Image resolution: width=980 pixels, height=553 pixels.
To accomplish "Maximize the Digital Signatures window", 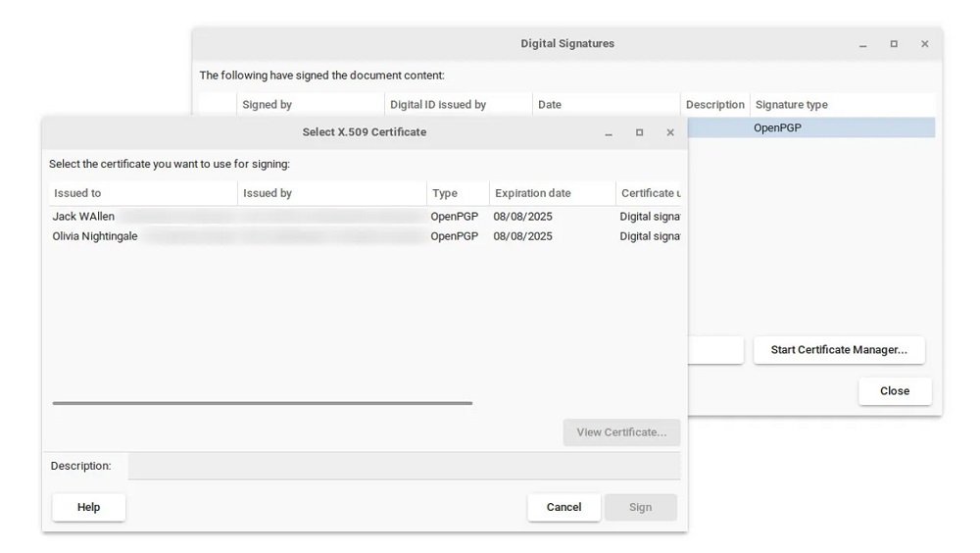I will (x=894, y=44).
